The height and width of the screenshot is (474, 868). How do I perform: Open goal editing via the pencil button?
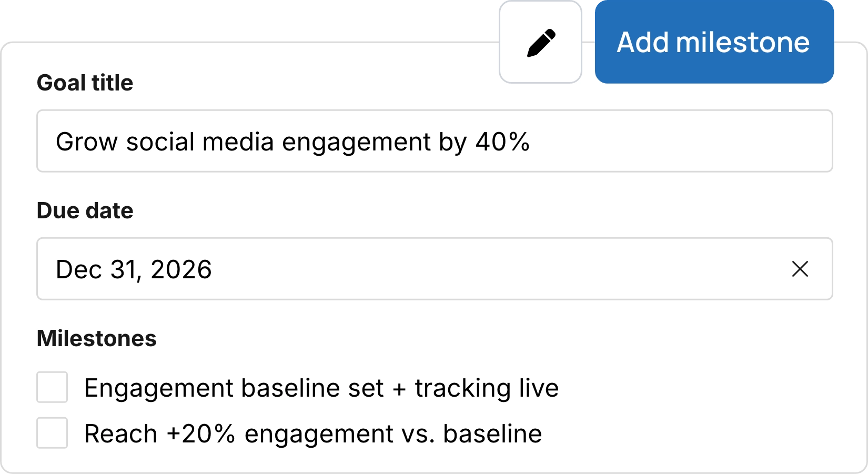[x=540, y=43]
